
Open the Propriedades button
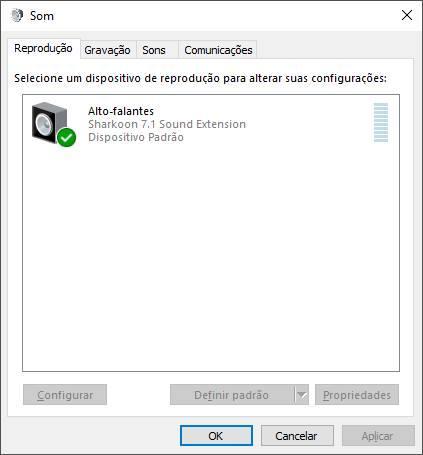pos(357,395)
